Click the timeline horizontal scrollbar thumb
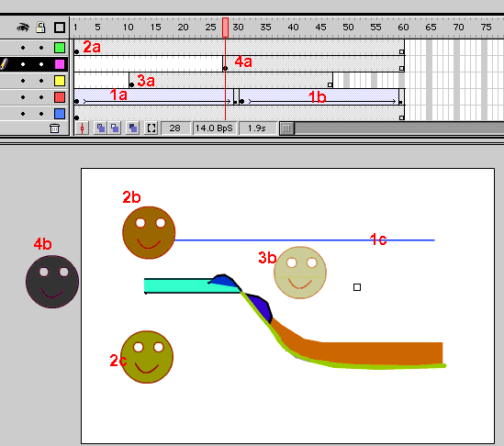The width and height of the screenshot is (504, 446). pos(286,128)
